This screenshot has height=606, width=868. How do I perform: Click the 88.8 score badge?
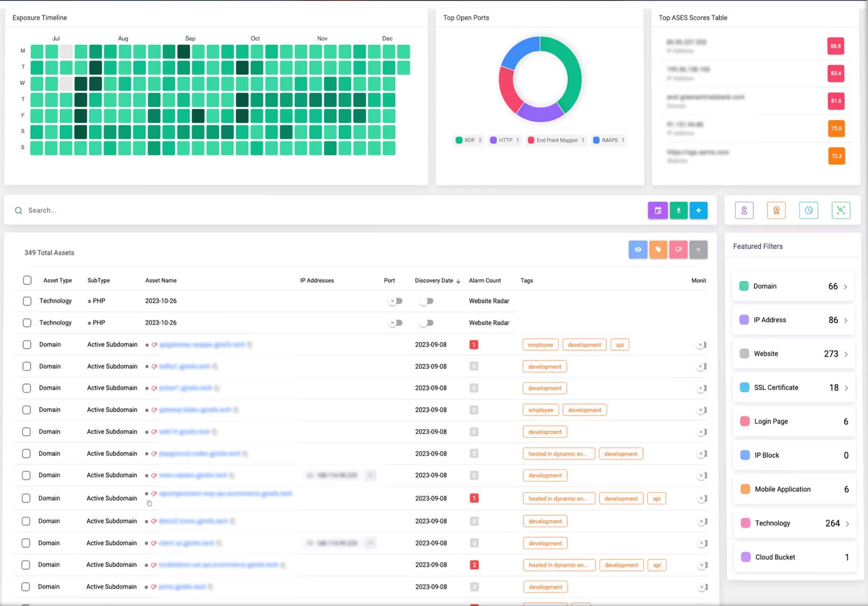pyautogui.click(x=835, y=46)
